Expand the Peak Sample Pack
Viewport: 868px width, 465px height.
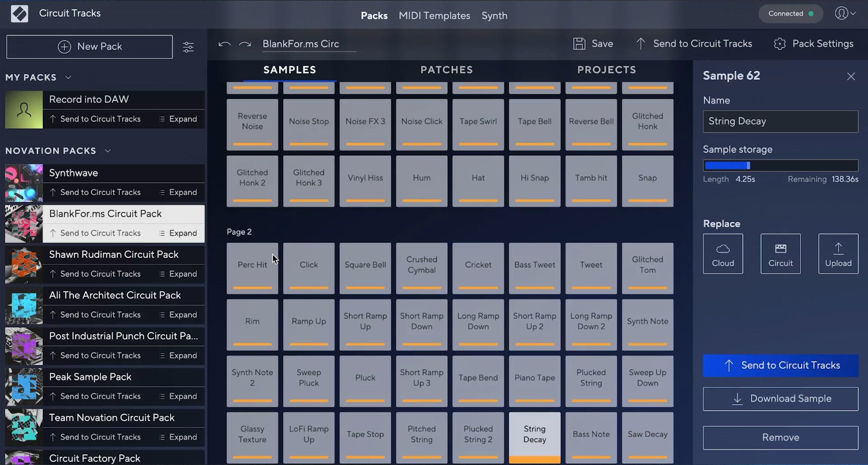click(178, 396)
